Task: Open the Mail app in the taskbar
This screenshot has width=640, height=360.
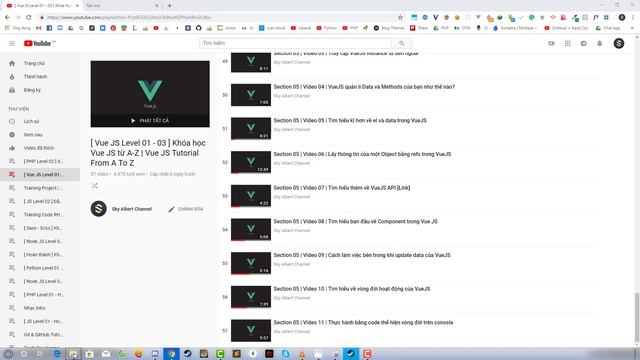Action: (106, 353)
